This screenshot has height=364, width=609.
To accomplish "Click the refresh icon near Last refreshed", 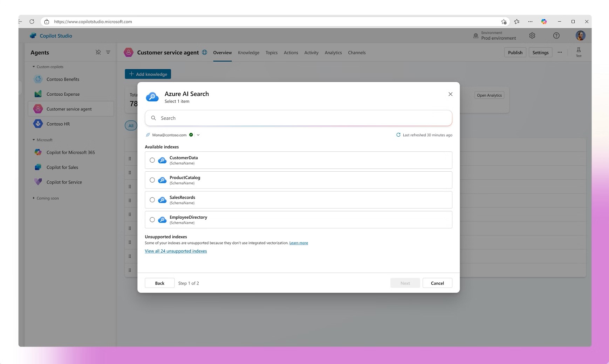I will 398,135.
